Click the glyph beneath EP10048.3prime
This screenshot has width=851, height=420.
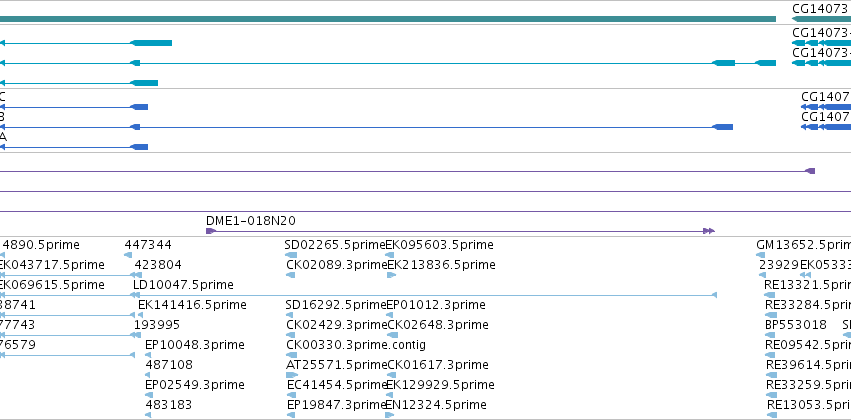click(148, 355)
